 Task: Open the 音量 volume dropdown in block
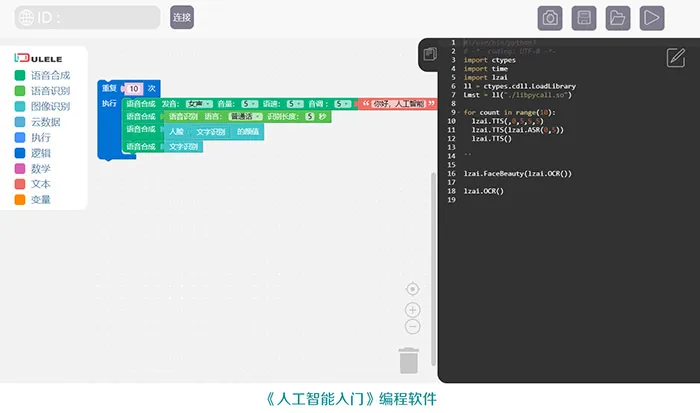(248, 103)
